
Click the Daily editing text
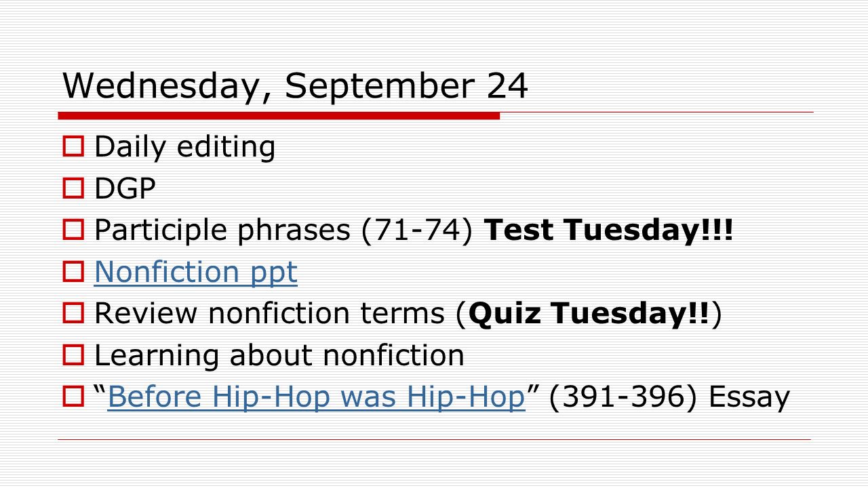185,147
